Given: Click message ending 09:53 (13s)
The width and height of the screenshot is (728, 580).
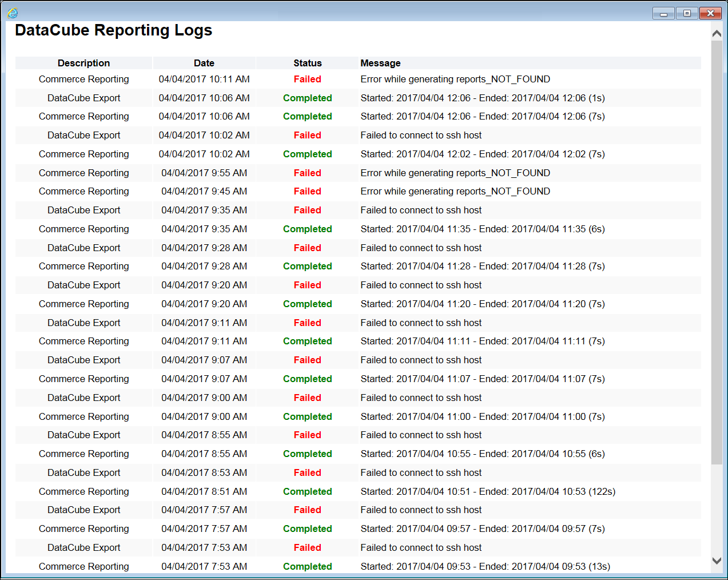Looking at the screenshot, I should (x=486, y=566).
